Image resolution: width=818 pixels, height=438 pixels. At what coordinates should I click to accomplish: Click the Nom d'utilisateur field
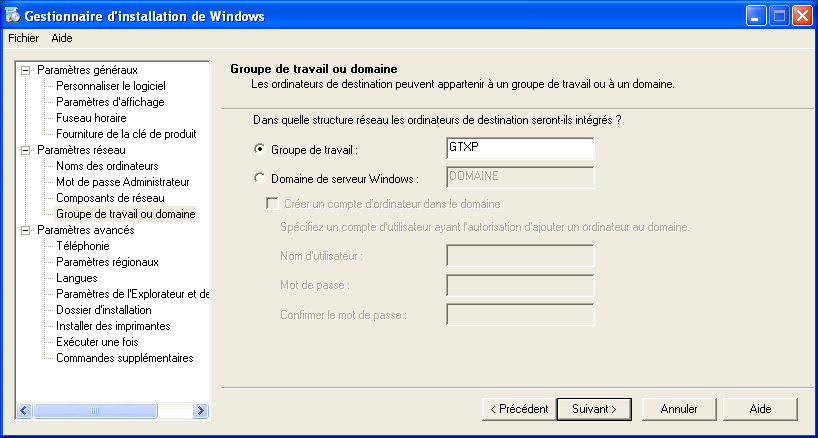click(x=520, y=256)
